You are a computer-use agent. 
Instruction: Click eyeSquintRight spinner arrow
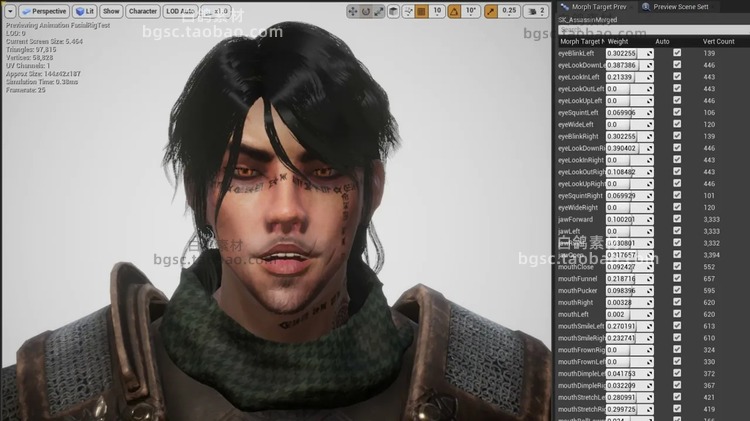point(650,196)
